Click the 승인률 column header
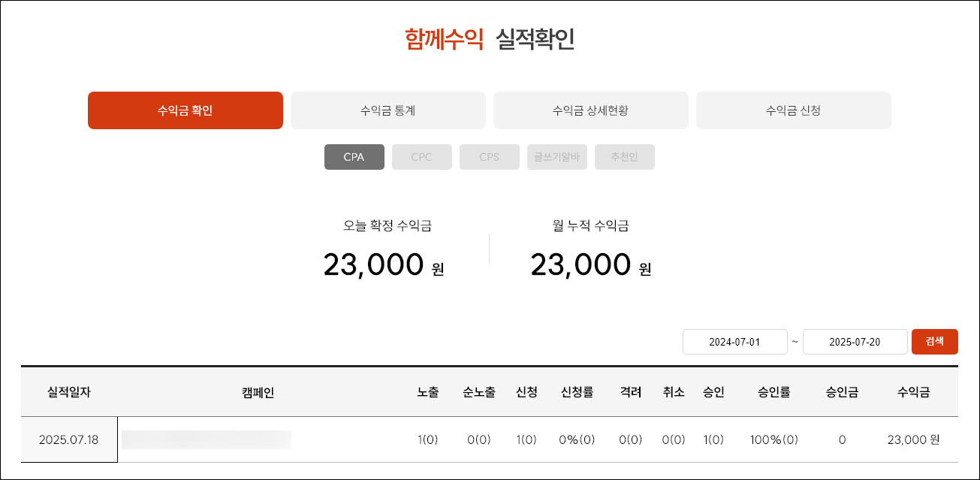 pos(773,391)
